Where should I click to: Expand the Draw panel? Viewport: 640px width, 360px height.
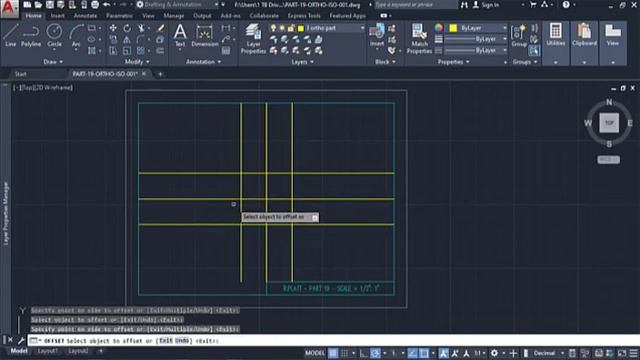(x=53, y=62)
